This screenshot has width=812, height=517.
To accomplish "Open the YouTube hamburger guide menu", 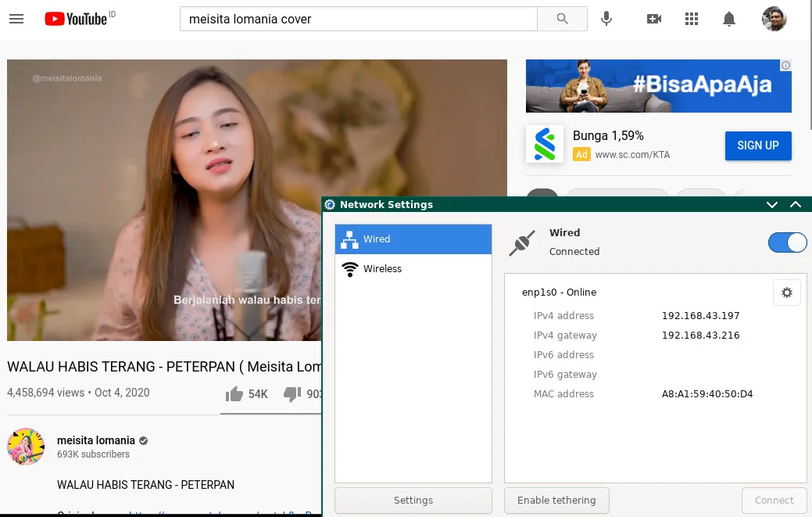I will 16,20.
